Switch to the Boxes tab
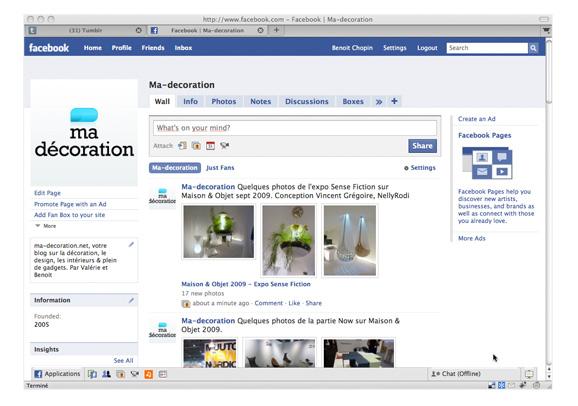The image size is (578, 406). click(x=353, y=101)
